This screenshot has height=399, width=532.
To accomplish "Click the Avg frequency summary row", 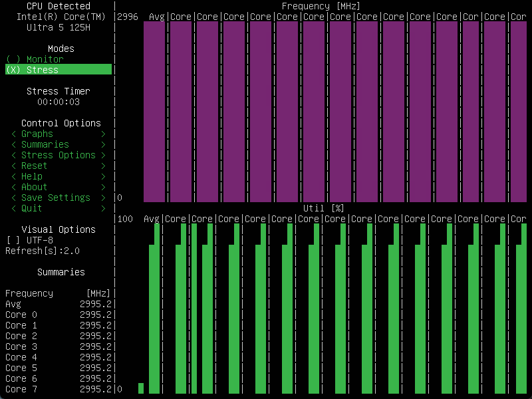I will (59, 304).
